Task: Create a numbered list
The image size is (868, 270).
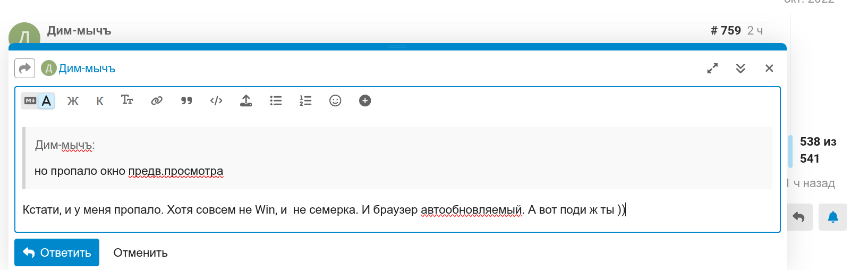Action: click(305, 100)
